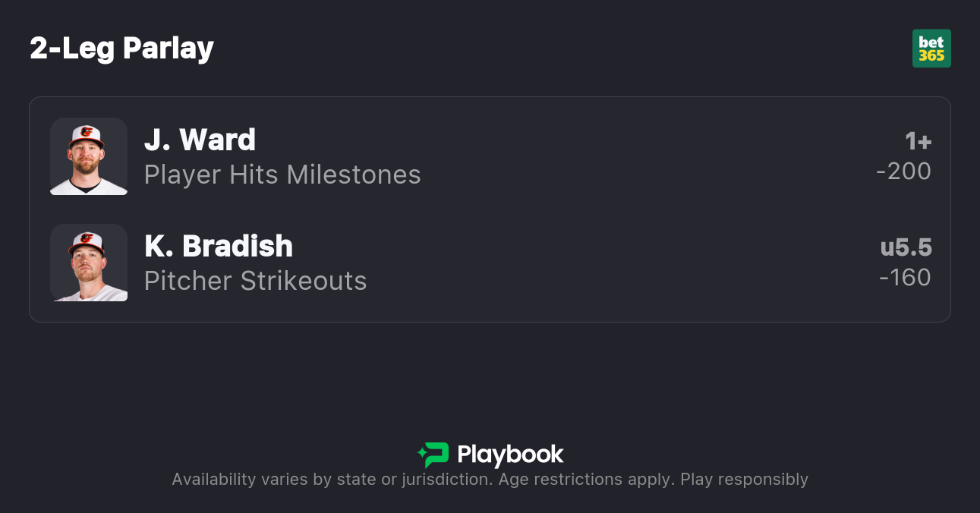The image size is (980, 513).
Task: Select the K. Bradish player name
Action: [x=219, y=247]
